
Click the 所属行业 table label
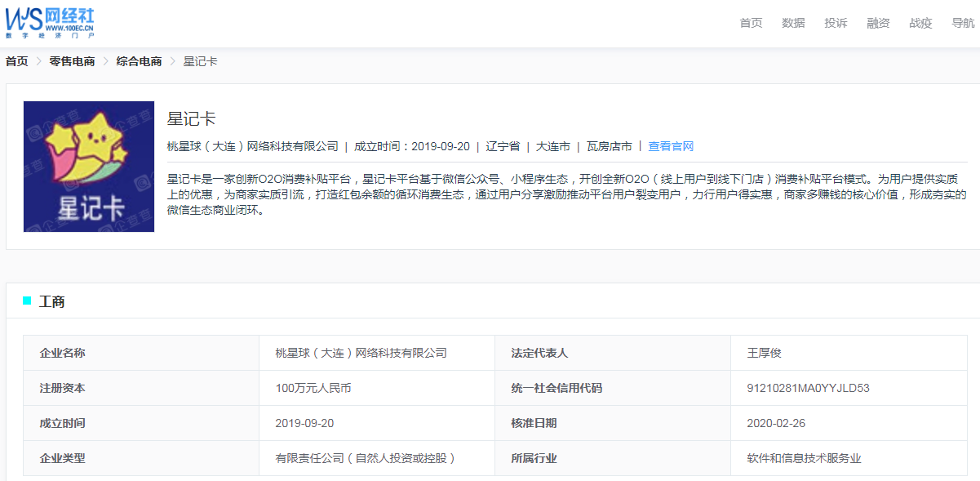point(534,458)
